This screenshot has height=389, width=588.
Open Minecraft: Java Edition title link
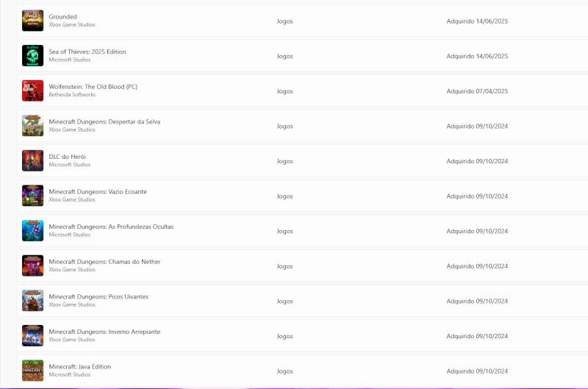[80, 366]
